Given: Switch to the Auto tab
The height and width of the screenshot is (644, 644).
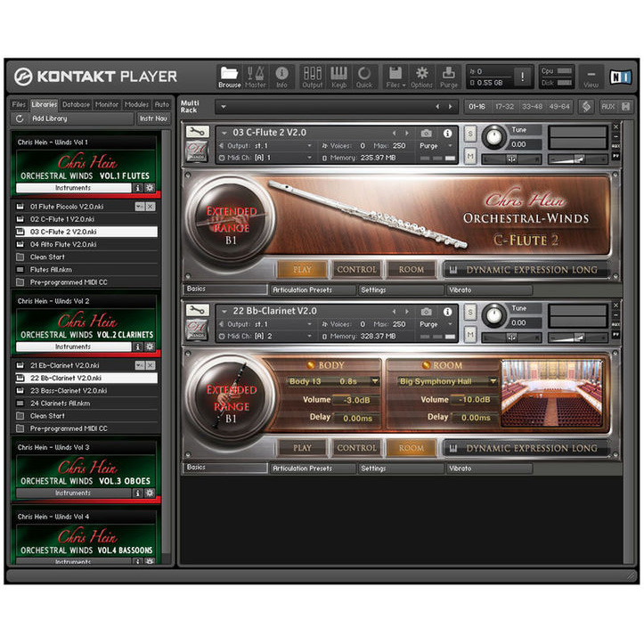Looking at the screenshot, I should click(x=162, y=104).
